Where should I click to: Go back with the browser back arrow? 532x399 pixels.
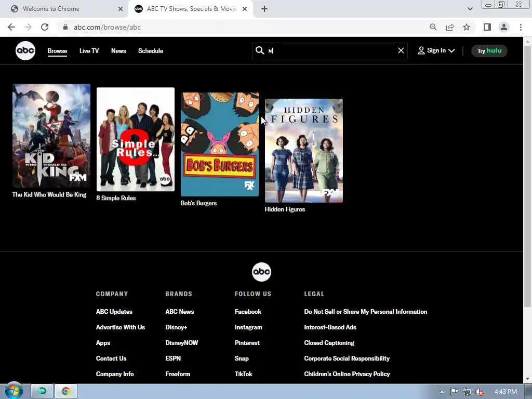pos(11,27)
